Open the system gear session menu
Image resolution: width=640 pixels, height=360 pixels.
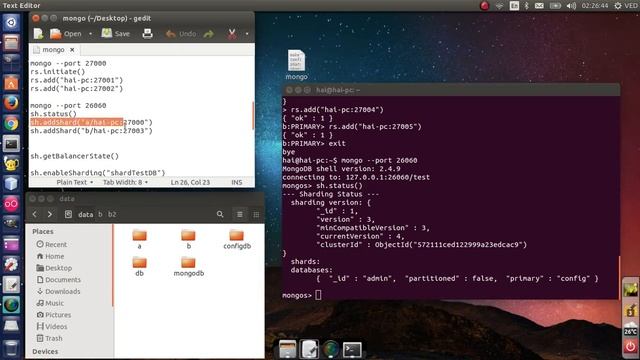click(618, 5)
